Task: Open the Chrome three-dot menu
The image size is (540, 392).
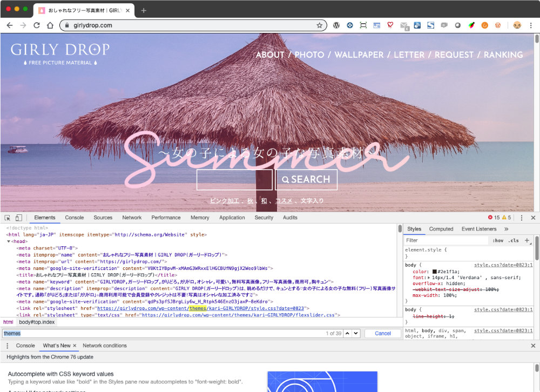Action: [x=531, y=25]
